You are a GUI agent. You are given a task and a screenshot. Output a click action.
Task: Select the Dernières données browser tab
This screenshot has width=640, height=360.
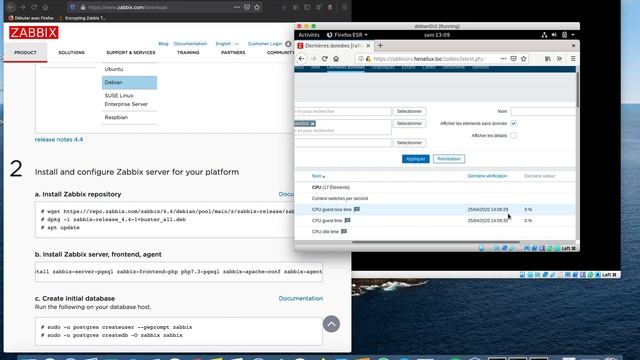click(x=333, y=46)
